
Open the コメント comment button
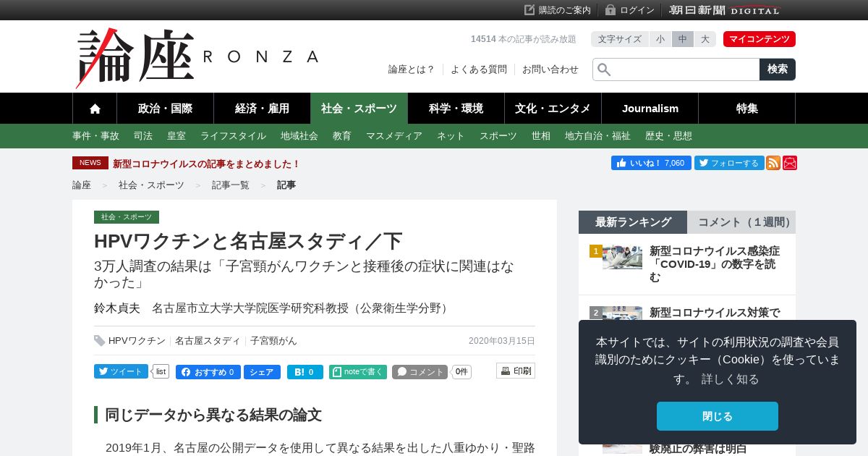click(420, 372)
